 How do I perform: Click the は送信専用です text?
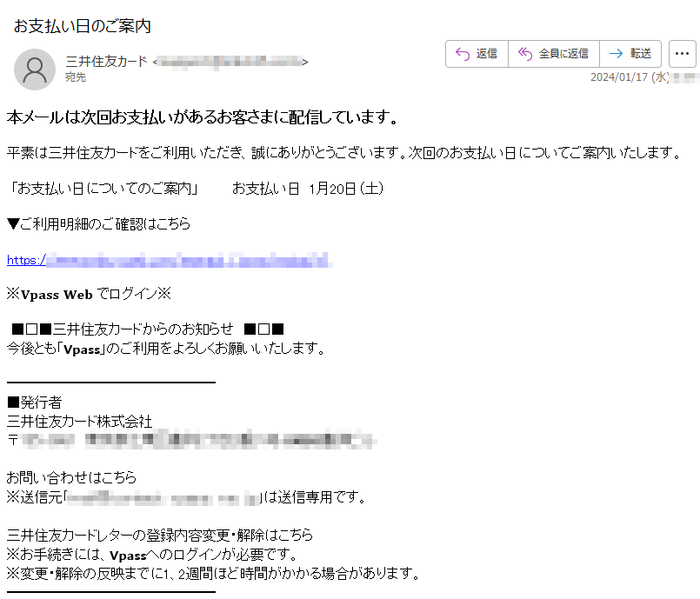coord(314,496)
